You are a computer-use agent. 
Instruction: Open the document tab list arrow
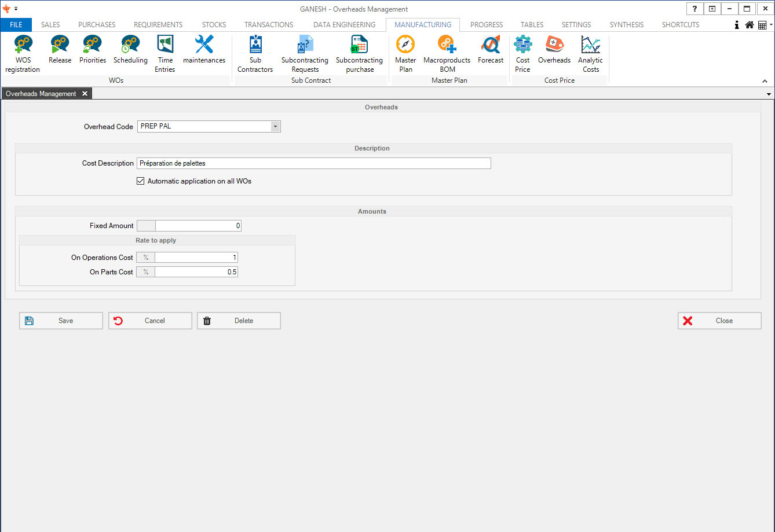[769, 94]
